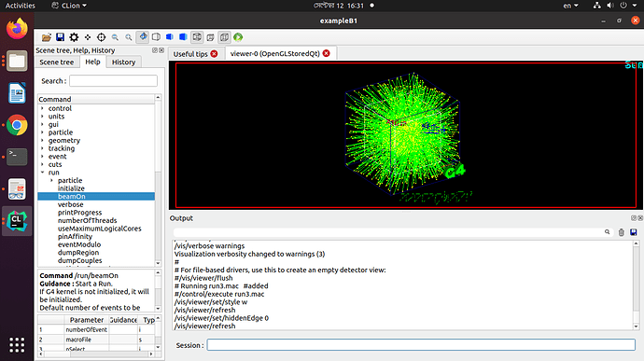Viewport: 644px width, 361px height.
Task: Open Files from the dock
Action: point(17,61)
